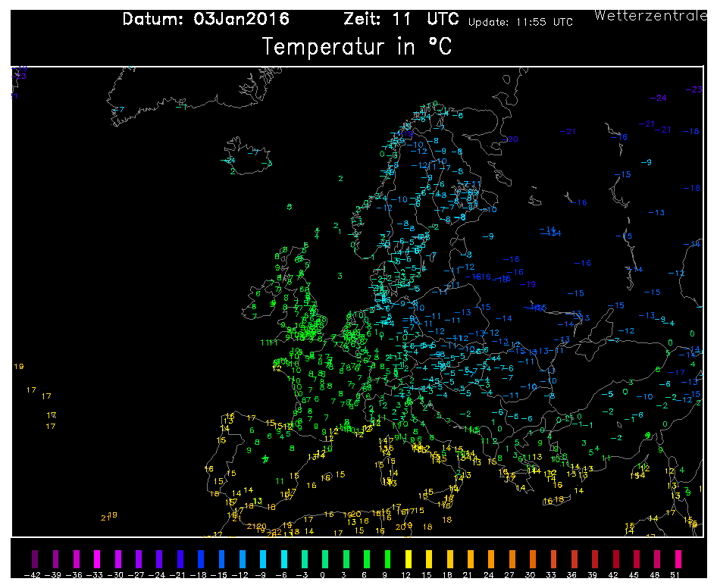Select the -7 reading over Iceland

253,152
